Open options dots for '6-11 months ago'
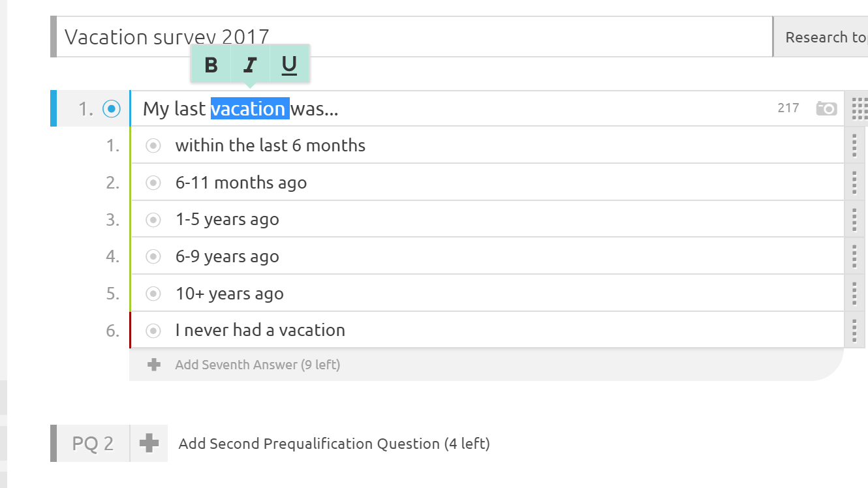 pos(854,183)
